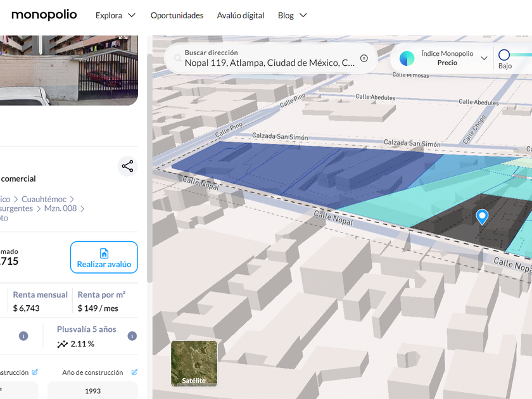
Task: Click the search magnifier icon
Action: (177, 58)
